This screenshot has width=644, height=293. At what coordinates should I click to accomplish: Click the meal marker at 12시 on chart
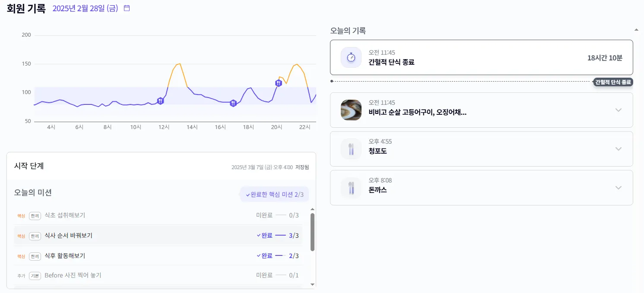(161, 101)
